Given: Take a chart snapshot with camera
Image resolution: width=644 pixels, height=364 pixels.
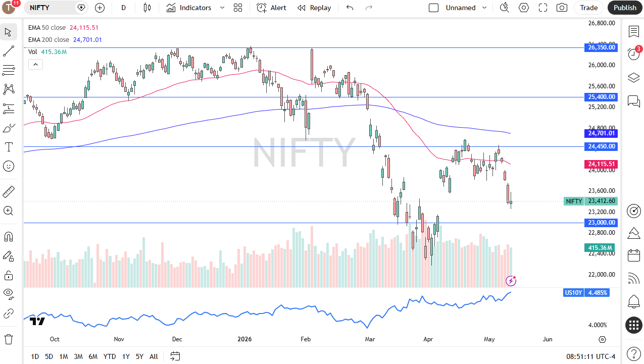Looking at the screenshot, I should coord(562,8).
